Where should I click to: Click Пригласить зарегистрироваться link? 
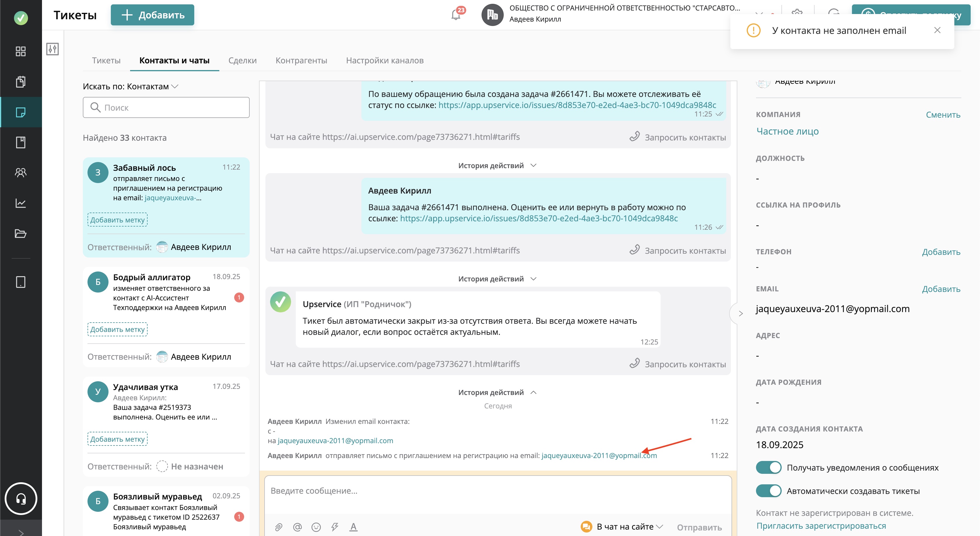tap(821, 526)
